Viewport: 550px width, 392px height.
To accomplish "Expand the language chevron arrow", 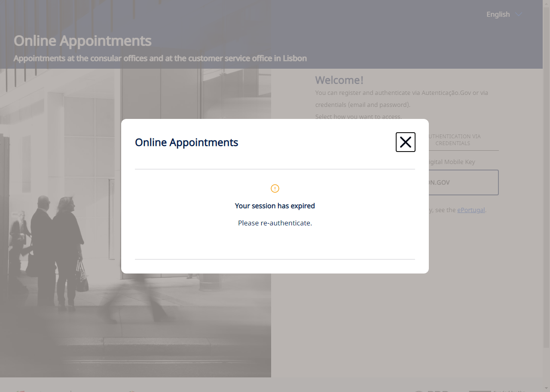I will click(x=519, y=15).
